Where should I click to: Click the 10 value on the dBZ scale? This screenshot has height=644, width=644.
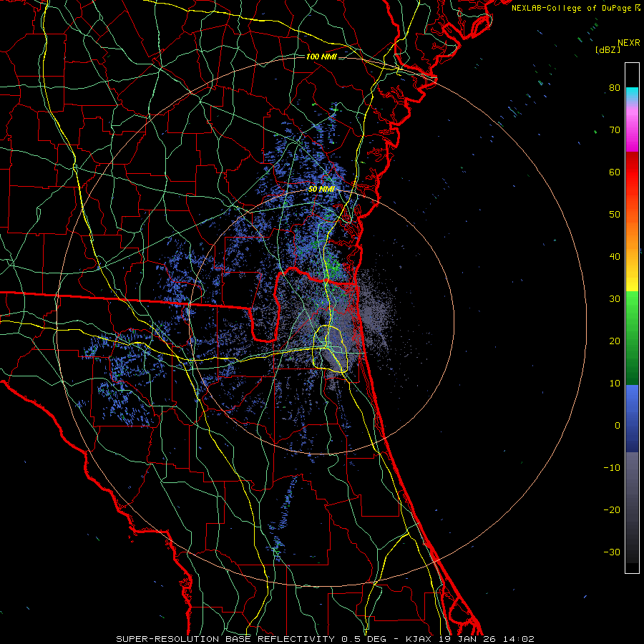pos(615,384)
